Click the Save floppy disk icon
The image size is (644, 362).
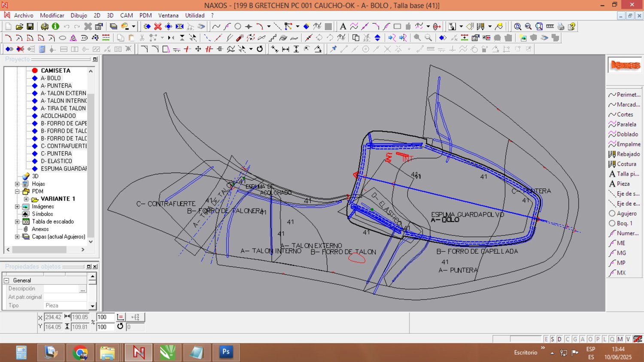30,27
